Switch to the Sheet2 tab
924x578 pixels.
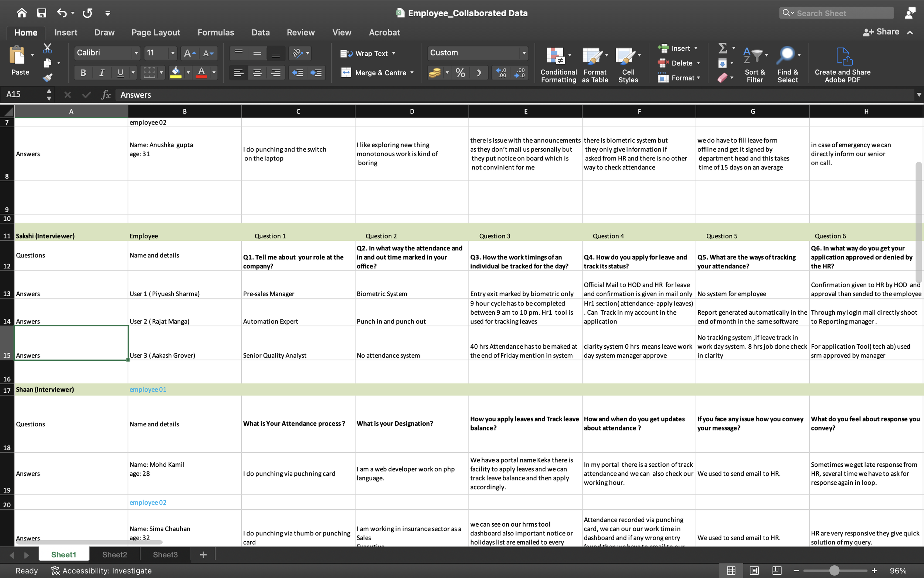coord(115,554)
